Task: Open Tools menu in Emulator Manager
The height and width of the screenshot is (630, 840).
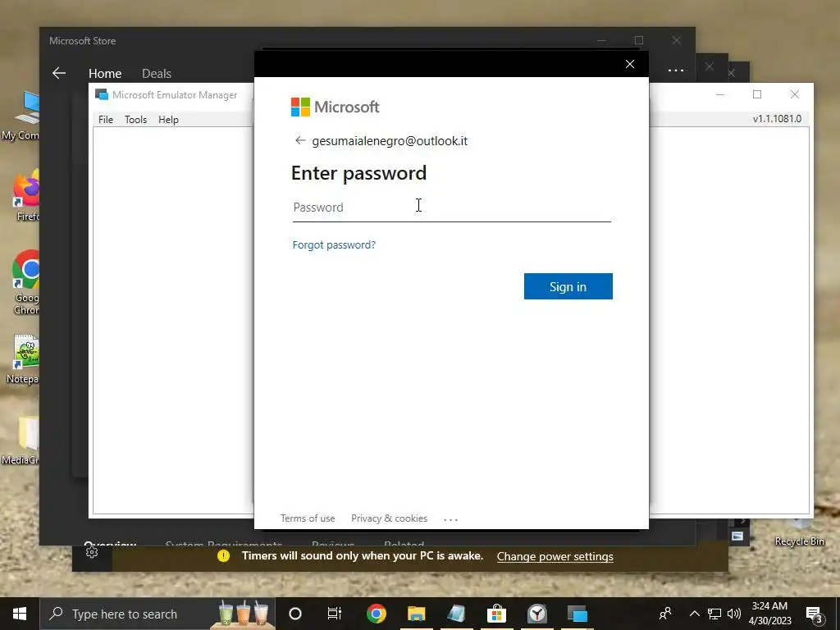Action: click(x=135, y=120)
